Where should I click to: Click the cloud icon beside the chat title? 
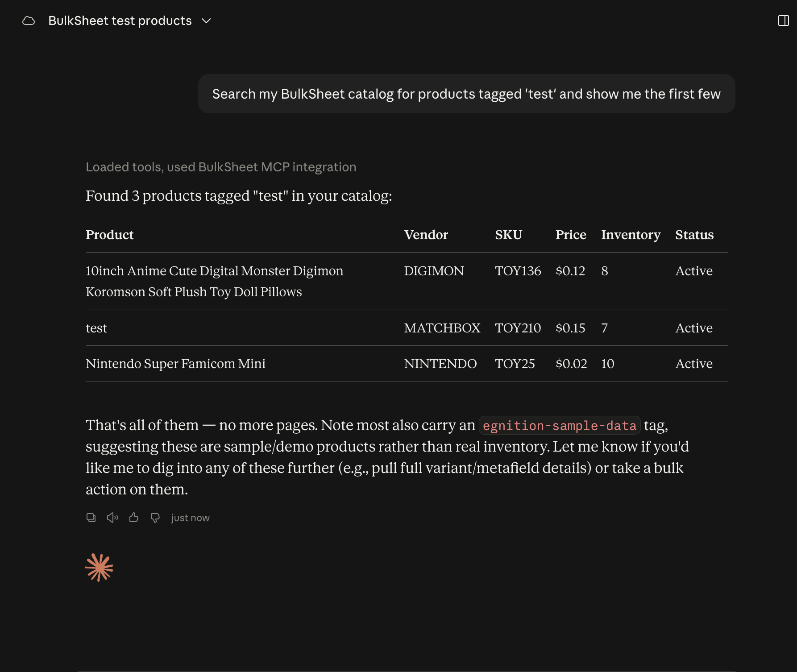29,21
